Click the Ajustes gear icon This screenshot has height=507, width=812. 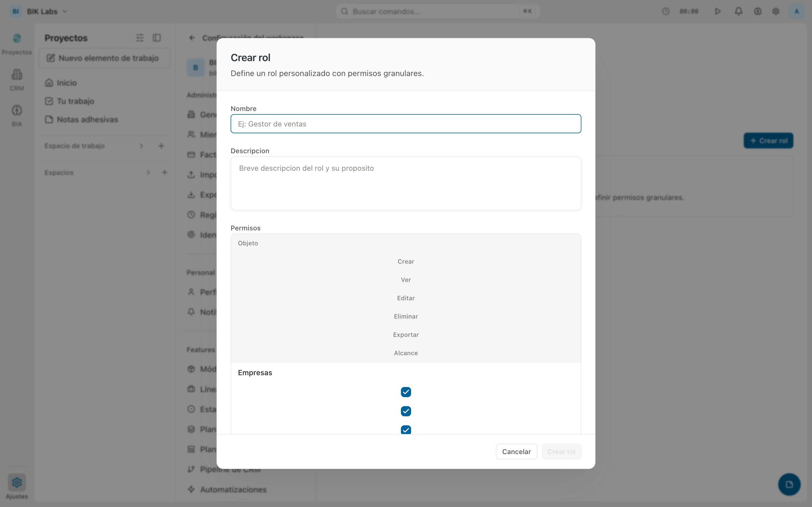tap(17, 482)
